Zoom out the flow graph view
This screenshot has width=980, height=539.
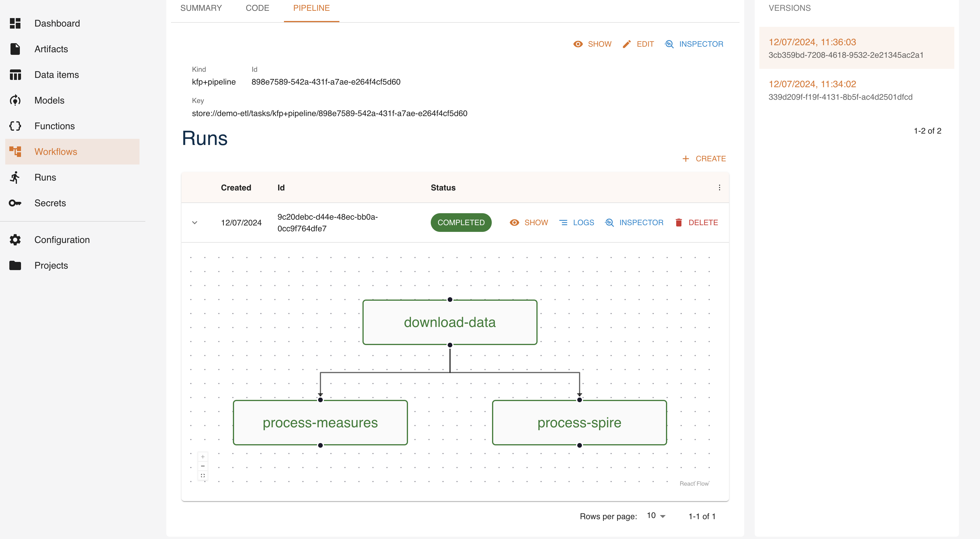[x=203, y=466]
